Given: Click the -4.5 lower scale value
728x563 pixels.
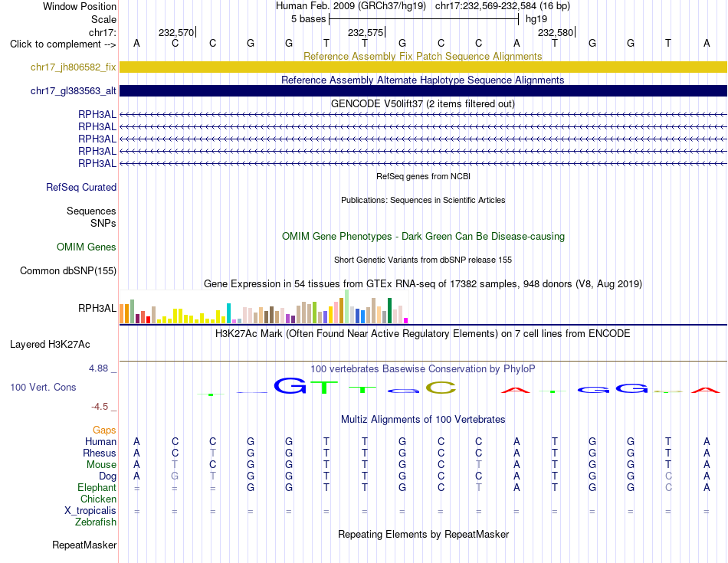Looking at the screenshot, I should pyautogui.click(x=100, y=407).
